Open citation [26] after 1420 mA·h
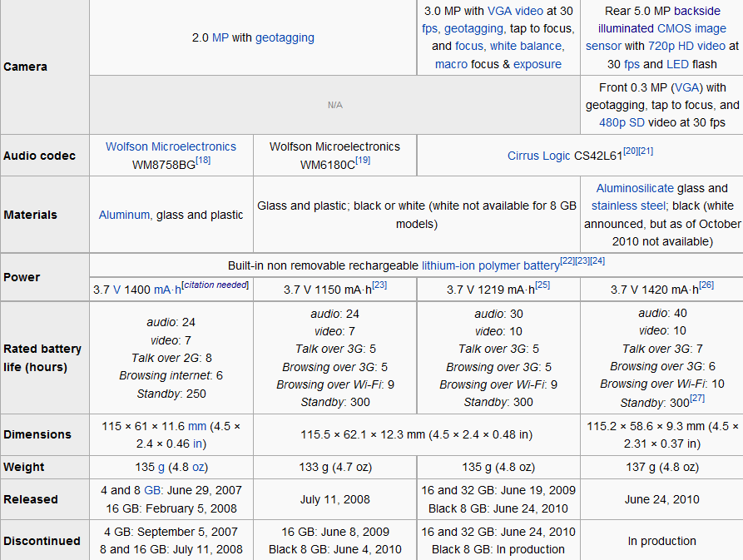Image resolution: width=743 pixels, height=560 pixels. [x=706, y=285]
